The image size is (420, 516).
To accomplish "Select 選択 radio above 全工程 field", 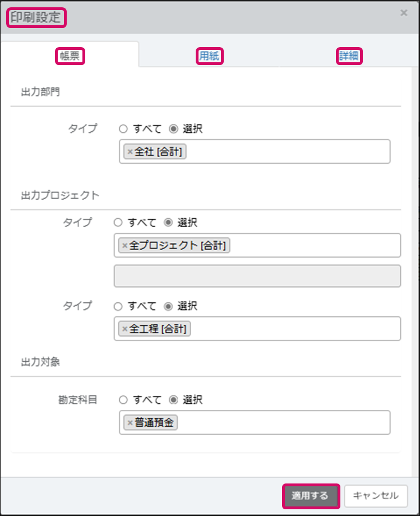I will pyautogui.click(x=168, y=306).
